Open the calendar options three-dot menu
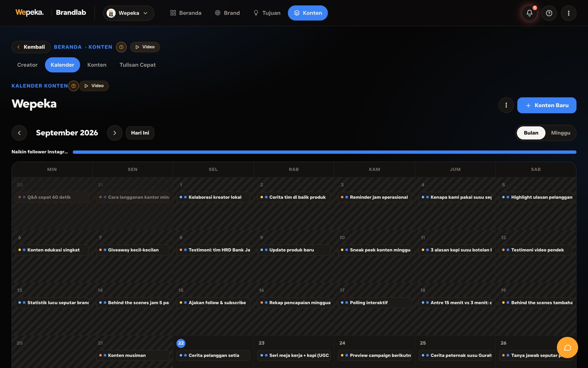 506,105
